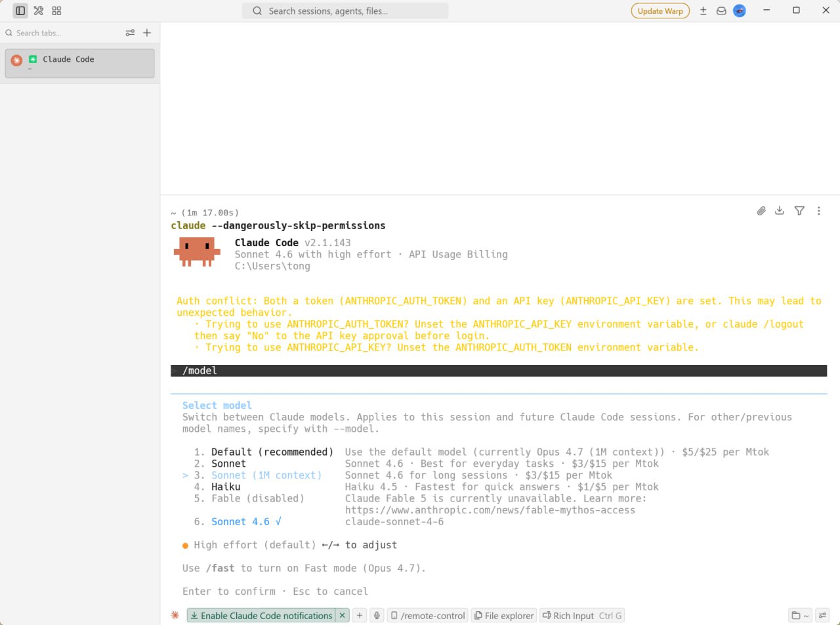The height and width of the screenshot is (625, 840).
Task: Open the folder directory dropdown at bottom right
Action: 800,615
